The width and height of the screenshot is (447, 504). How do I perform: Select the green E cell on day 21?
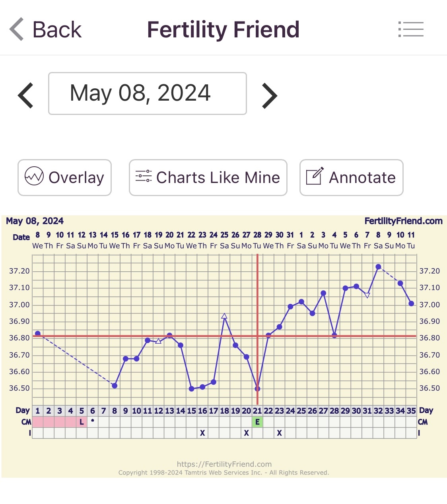coord(257,422)
